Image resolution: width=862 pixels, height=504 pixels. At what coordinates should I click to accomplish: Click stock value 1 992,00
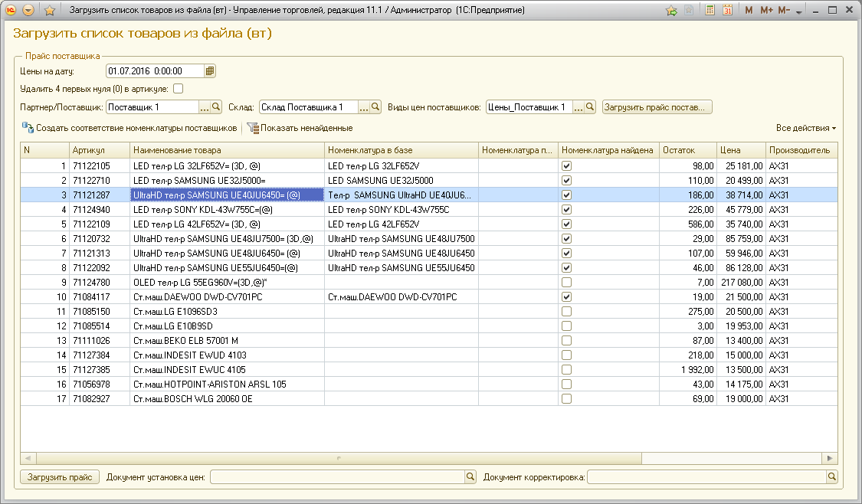[688, 370]
